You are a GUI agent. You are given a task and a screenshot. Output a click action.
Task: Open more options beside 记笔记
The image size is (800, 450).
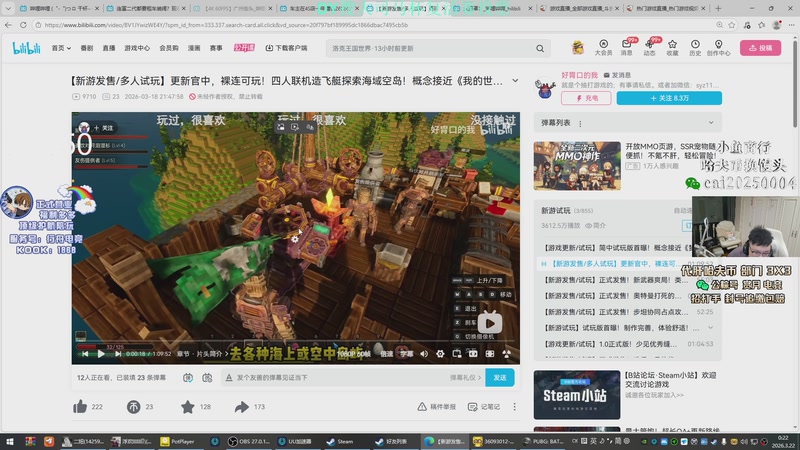coord(514,407)
